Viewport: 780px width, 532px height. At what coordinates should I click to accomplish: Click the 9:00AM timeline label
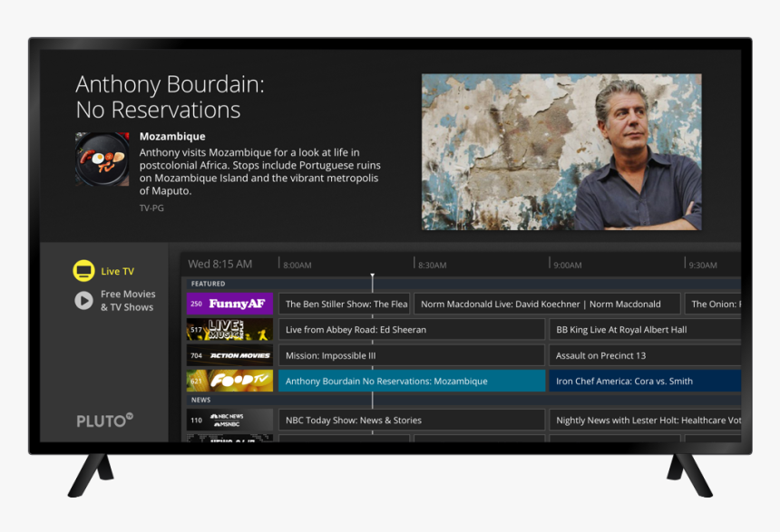click(568, 265)
